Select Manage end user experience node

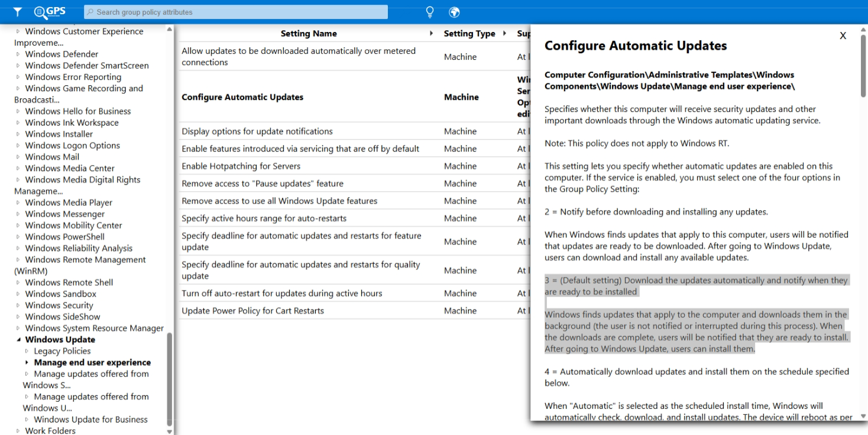click(x=92, y=362)
